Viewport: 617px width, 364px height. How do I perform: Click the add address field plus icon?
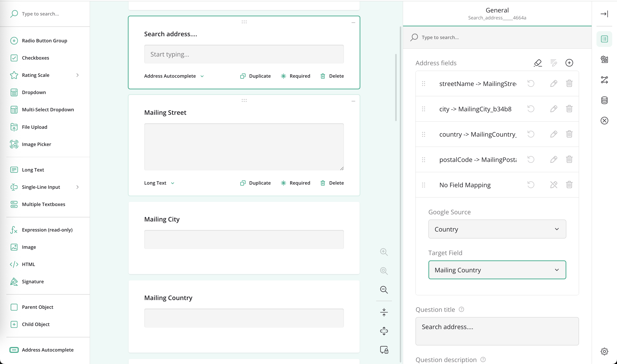(569, 63)
